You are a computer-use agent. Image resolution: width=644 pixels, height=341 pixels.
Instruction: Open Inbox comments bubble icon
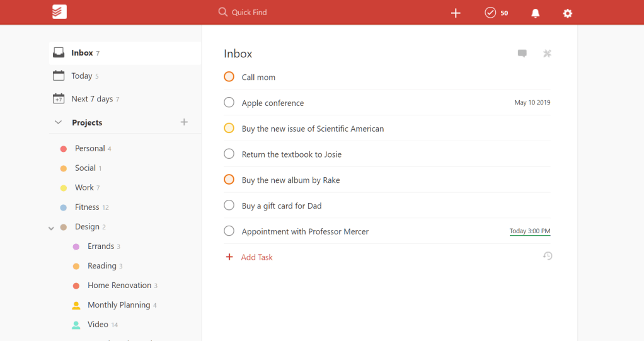(x=522, y=54)
